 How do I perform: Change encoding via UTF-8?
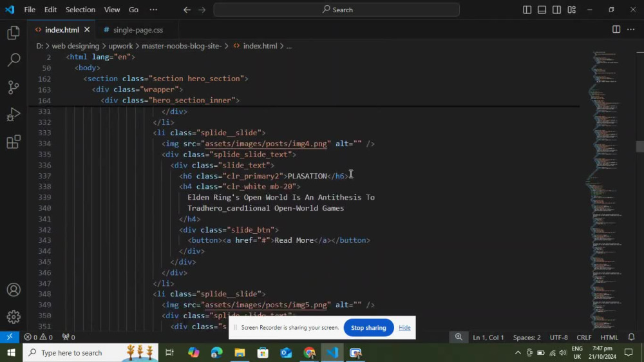(558, 338)
